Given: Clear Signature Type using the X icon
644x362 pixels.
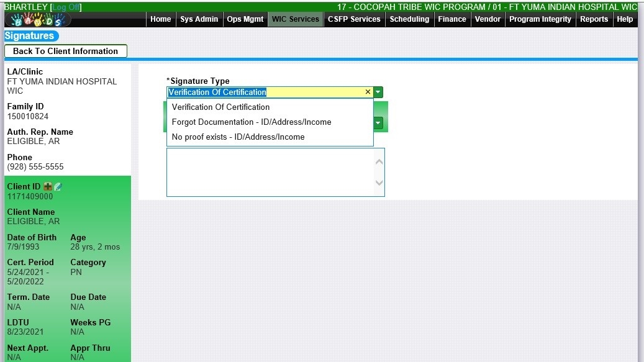Looking at the screenshot, I should coord(368,92).
